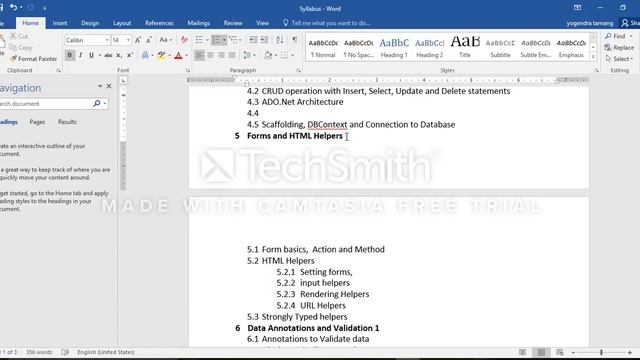Open the Numbering dropdown arrow

pyautogui.click(x=224, y=40)
